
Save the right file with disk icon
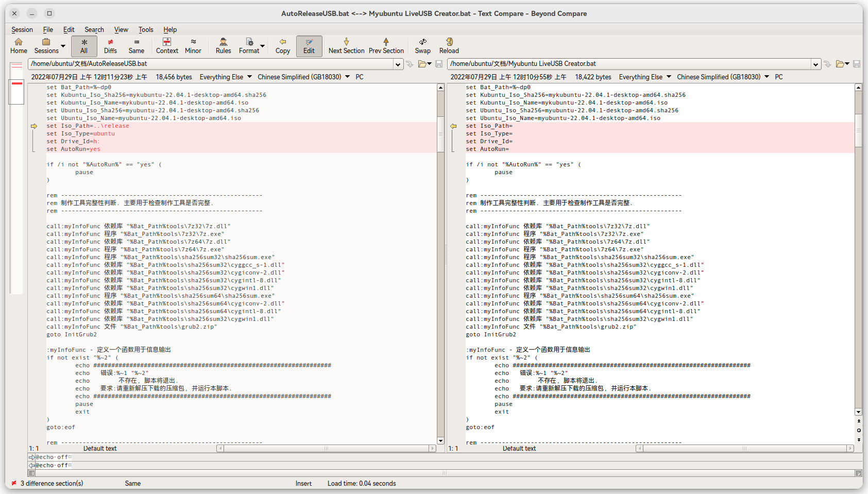857,64
